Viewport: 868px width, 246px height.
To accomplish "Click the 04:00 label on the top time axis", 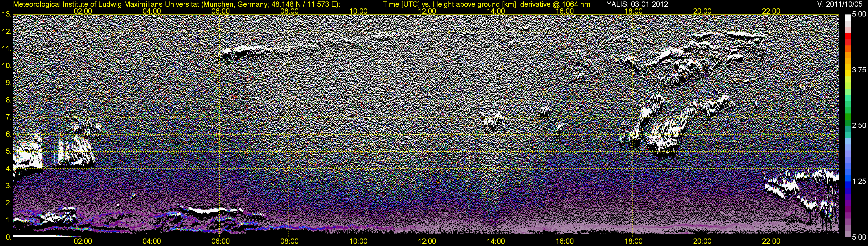I will click(x=152, y=11).
